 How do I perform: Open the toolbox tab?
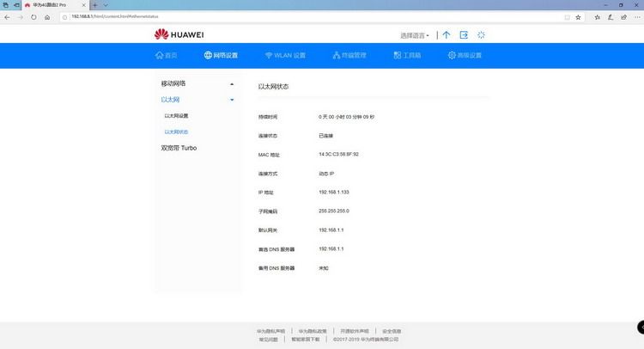click(407, 55)
